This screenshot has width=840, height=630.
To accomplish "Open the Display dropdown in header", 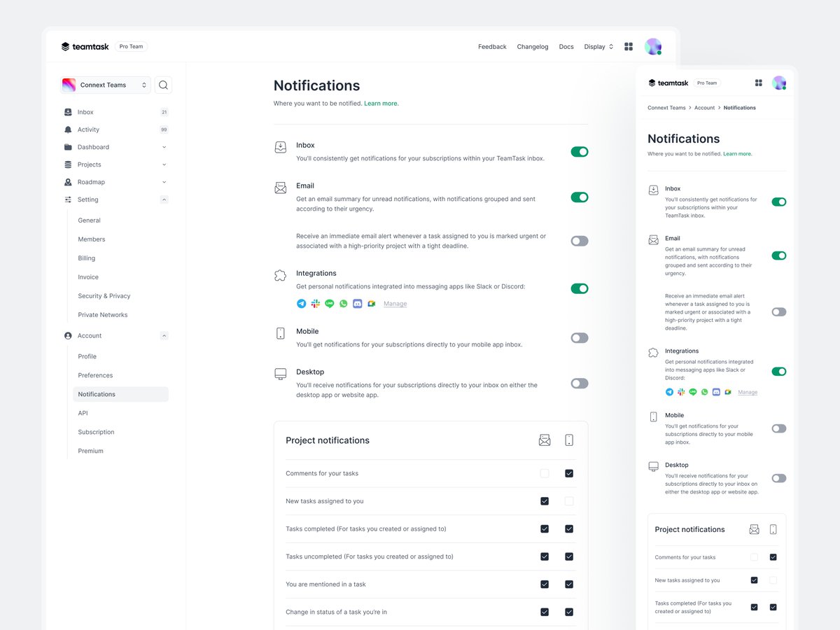I will click(598, 47).
